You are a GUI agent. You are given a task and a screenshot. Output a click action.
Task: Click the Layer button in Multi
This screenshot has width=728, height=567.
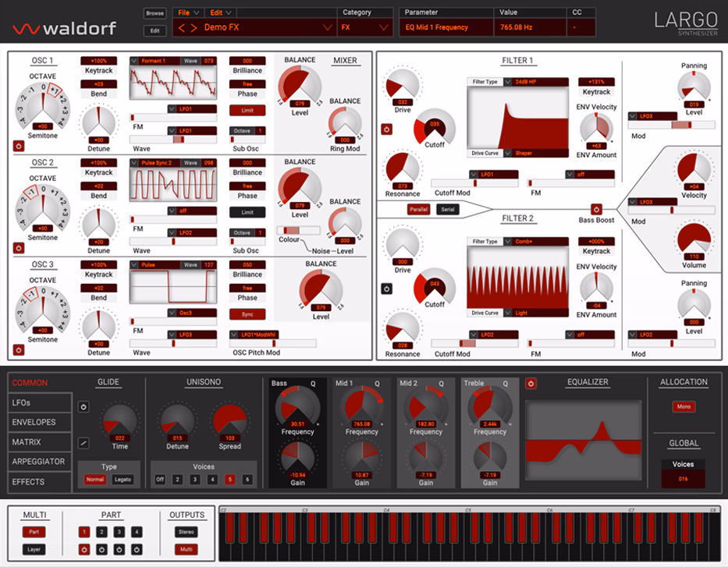(x=34, y=549)
